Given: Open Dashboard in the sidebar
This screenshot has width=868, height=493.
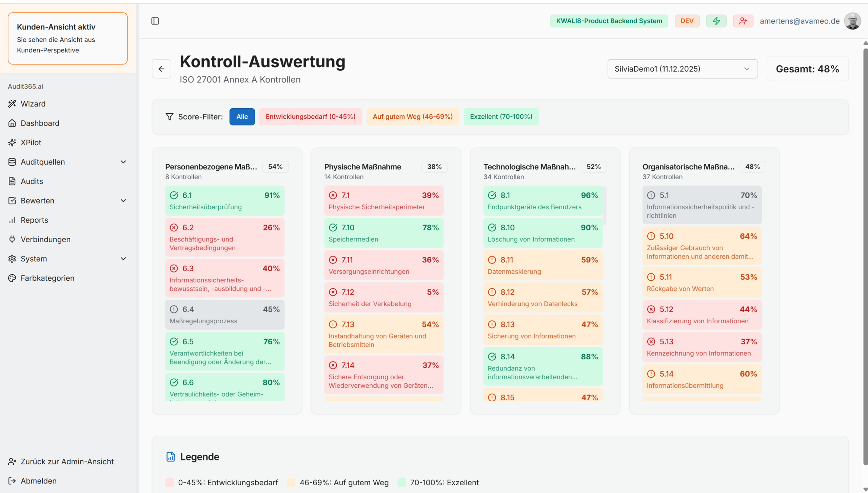Looking at the screenshot, I should click(40, 123).
